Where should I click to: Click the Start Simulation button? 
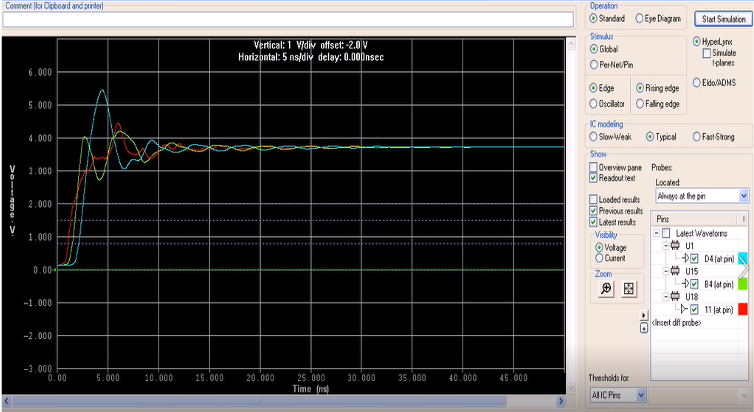click(x=723, y=19)
